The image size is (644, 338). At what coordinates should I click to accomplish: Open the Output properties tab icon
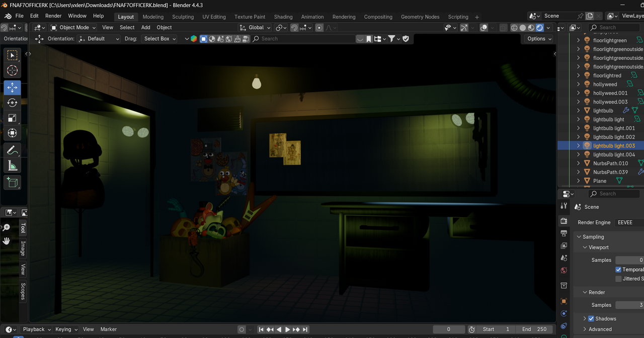[564, 233]
